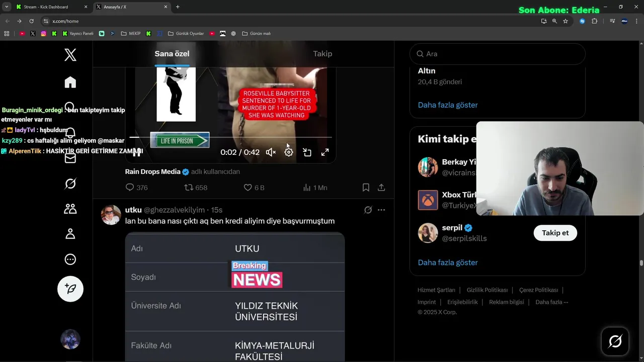Image resolution: width=644 pixels, height=362 pixels.
Task: Open utku's profile avatar
Action: pyautogui.click(x=111, y=215)
